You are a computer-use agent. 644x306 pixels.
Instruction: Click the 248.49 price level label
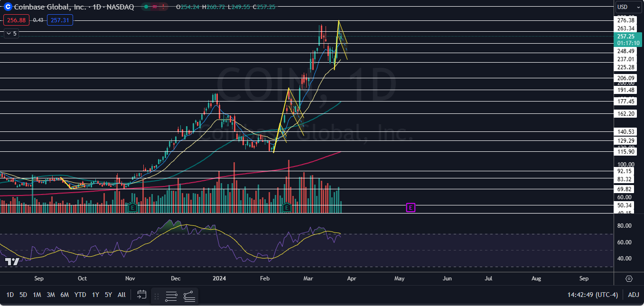626,51
